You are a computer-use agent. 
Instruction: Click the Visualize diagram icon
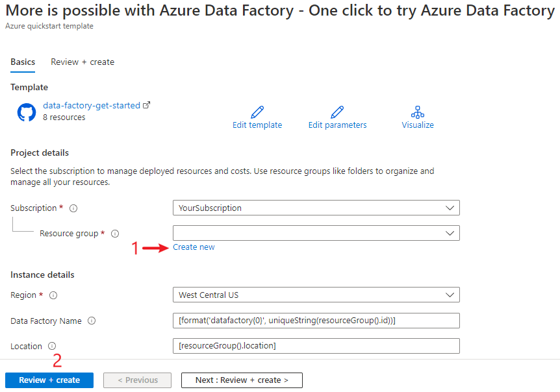pos(418,112)
